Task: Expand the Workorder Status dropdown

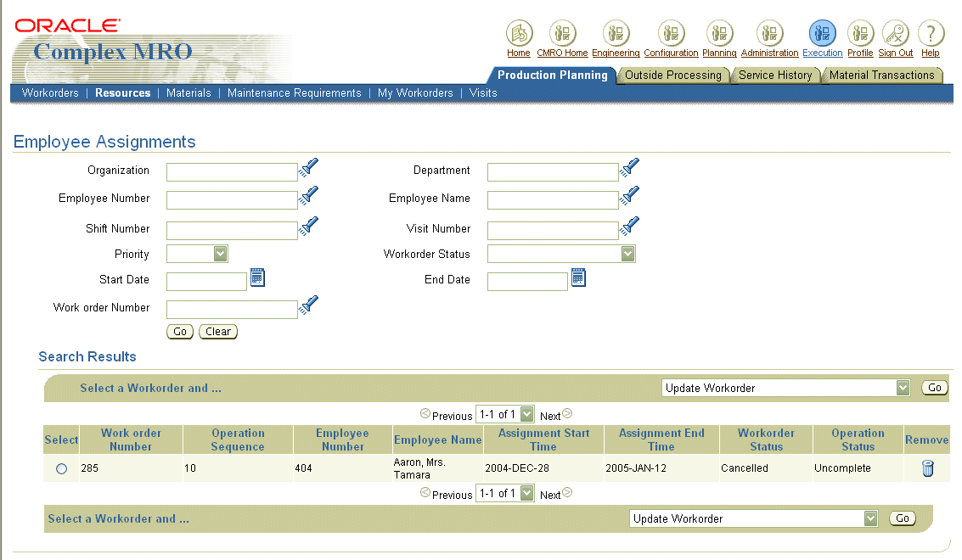Action: click(x=627, y=254)
